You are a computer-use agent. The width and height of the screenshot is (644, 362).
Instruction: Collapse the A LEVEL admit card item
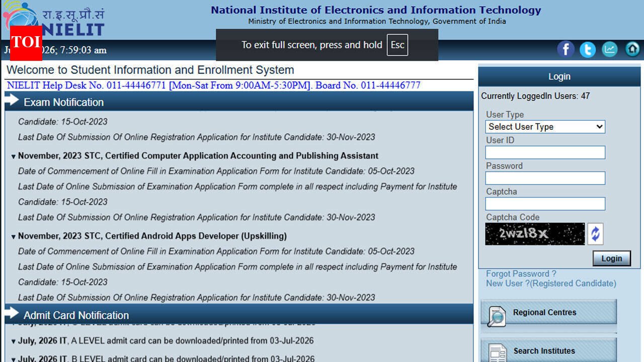tap(14, 342)
